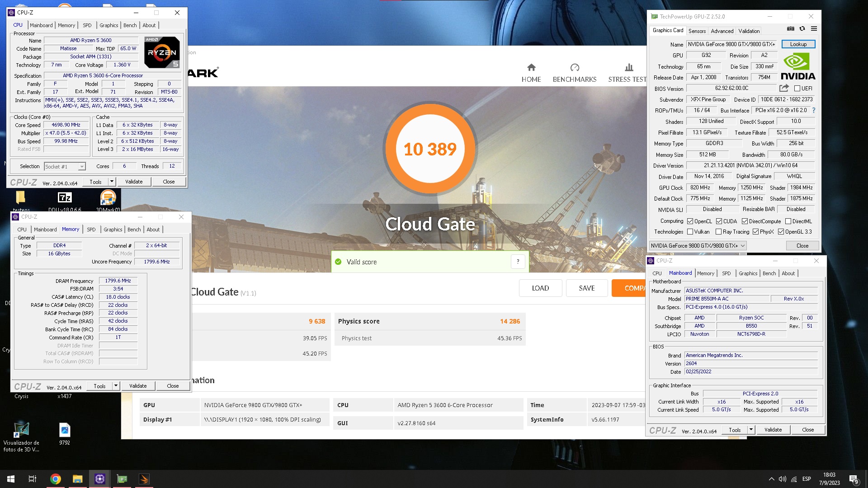Click network tray icon
The height and width of the screenshot is (488, 868).
[794, 479]
